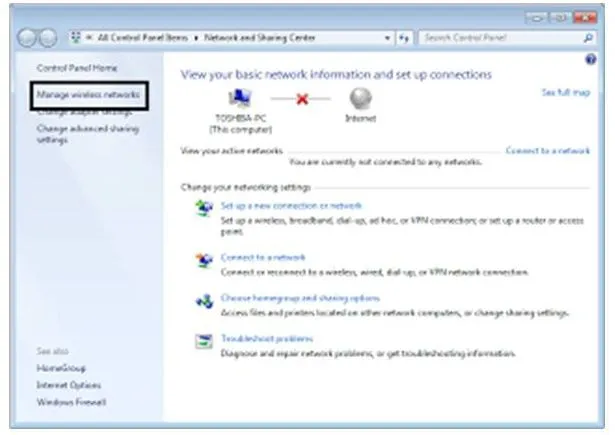Click 'View your active networks' heading
Image resolution: width=615 pixels, height=435 pixels.
[x=232, y=151]
